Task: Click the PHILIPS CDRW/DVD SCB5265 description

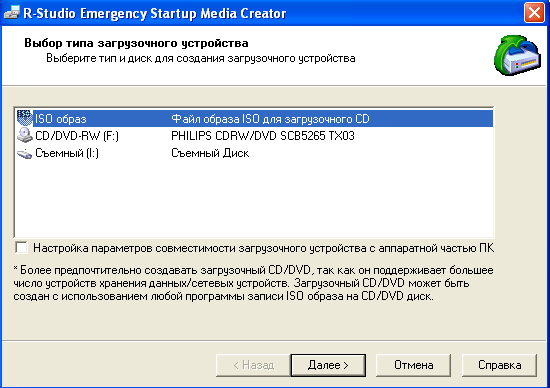Action: [263, 135]
